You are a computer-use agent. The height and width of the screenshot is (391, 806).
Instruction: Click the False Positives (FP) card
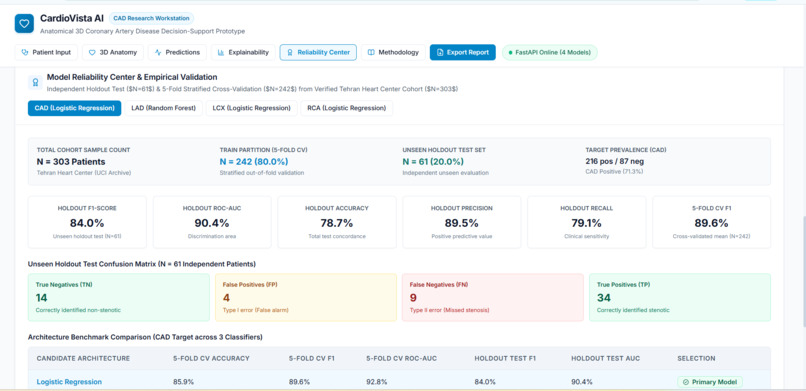coord(306,297)
